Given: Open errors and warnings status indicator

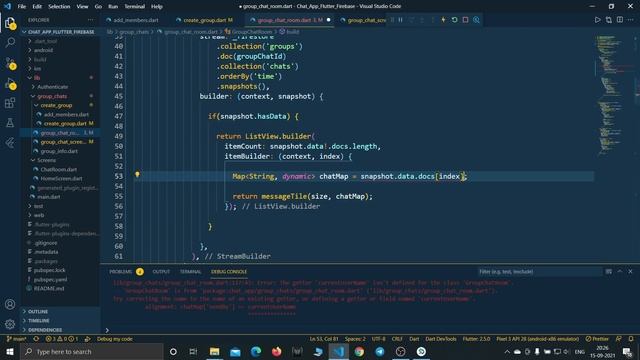Looking at the screenshot, I should tap(61, 339).
